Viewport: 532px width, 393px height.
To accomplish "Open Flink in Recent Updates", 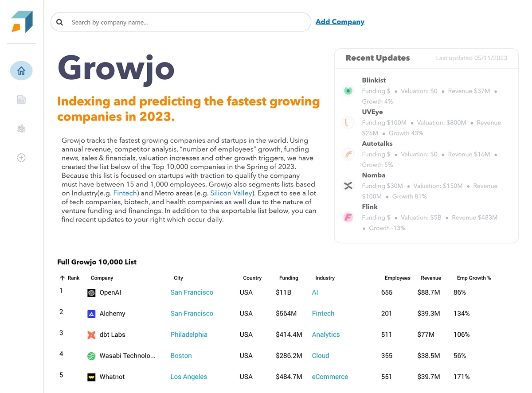I will (370, 207).
